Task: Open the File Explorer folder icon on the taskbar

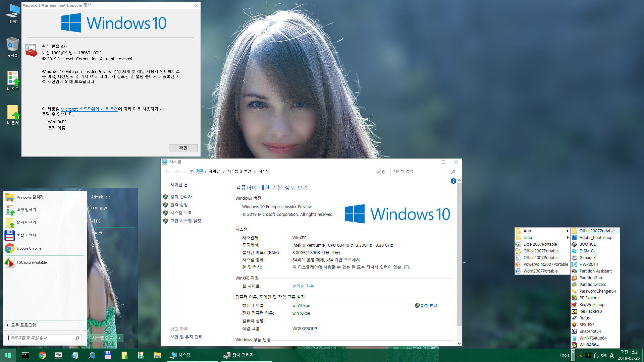Action: [x=157, y=355]
